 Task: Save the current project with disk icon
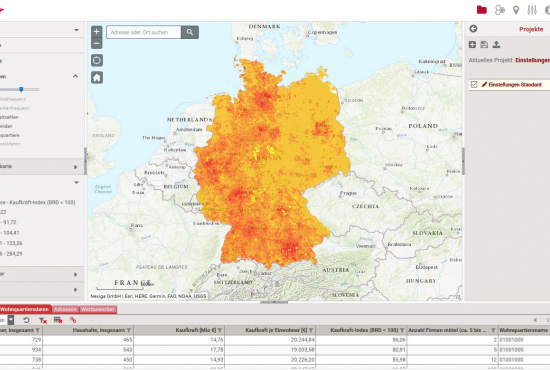[484, 45]
